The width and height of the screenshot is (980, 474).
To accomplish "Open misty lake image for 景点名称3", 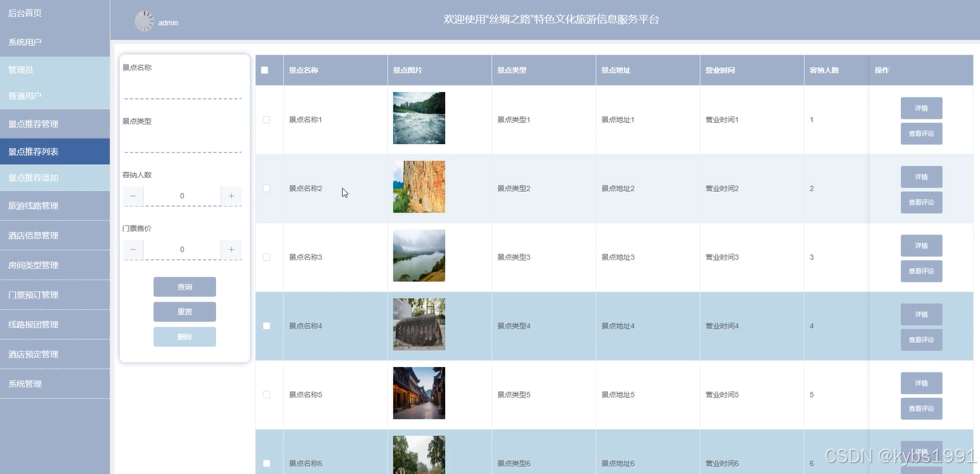I will click(419, 256).
